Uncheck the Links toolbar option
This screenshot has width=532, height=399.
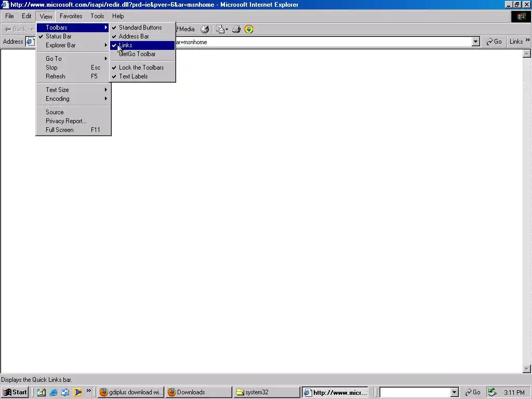[x=142, y=45]
